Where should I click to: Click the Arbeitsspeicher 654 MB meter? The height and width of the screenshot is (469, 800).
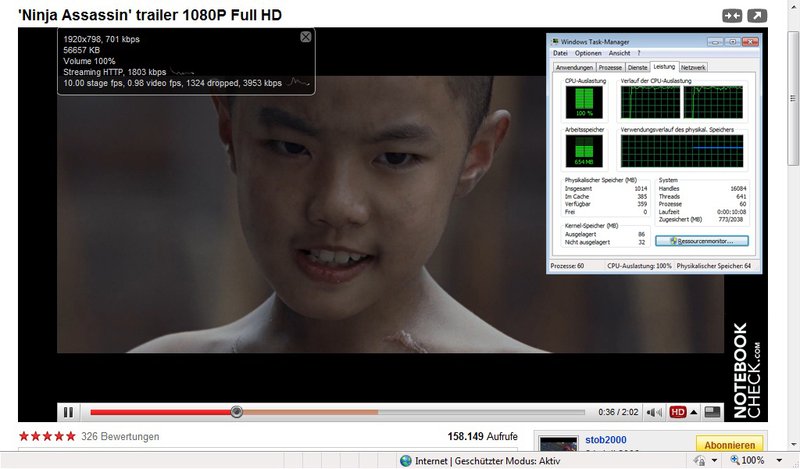584,151
